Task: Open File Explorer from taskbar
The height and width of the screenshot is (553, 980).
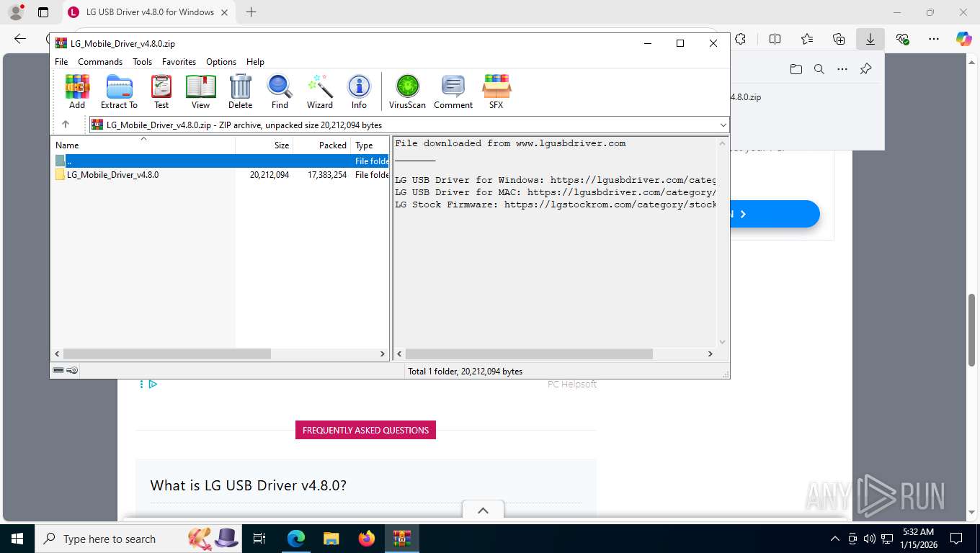Action: pos(331,539)
